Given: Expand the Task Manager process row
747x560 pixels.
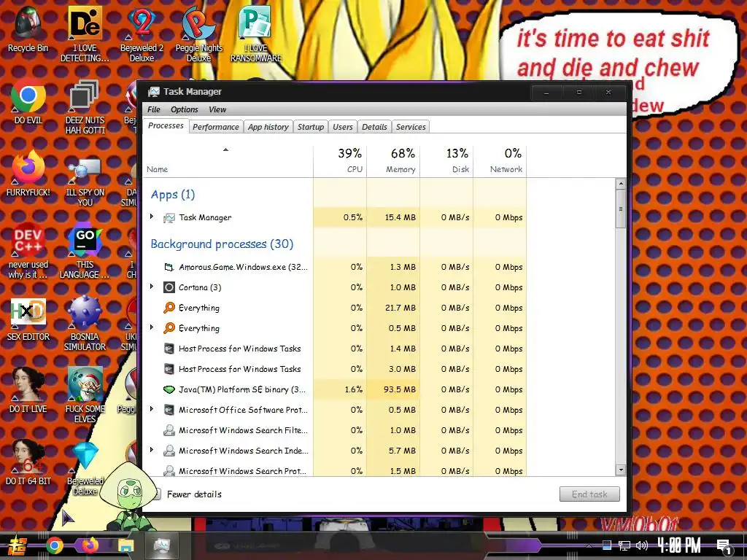Looking at the screenshot, I should pyautogui.click(x=152, y=217).
